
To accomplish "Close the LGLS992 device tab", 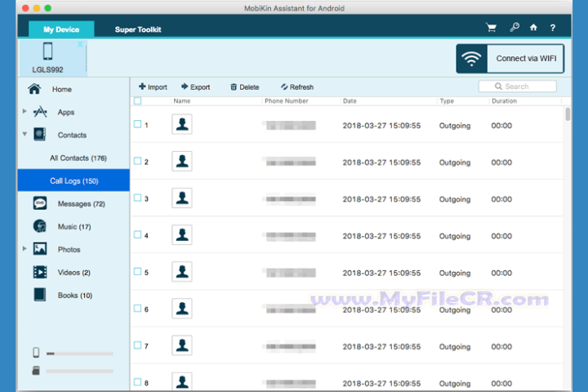I will (x=80, y=44).
